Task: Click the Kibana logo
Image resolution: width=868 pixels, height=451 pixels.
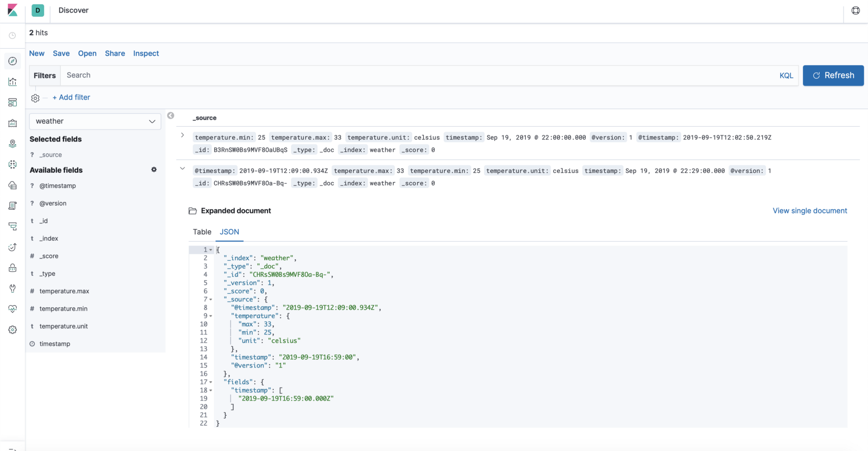Action: click(x=12, y=10)
